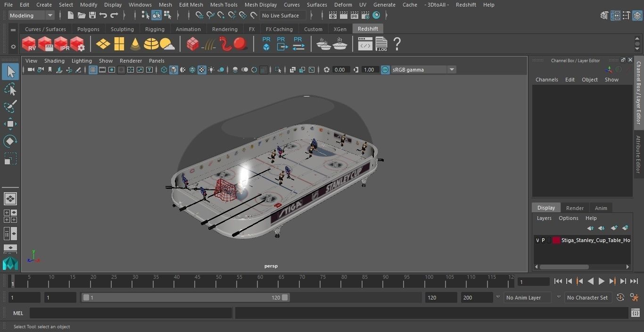Toggle wireframe shading cube icon
This screenshot has height=332, width=644.
pyautogui.click(x=164, y=70)
